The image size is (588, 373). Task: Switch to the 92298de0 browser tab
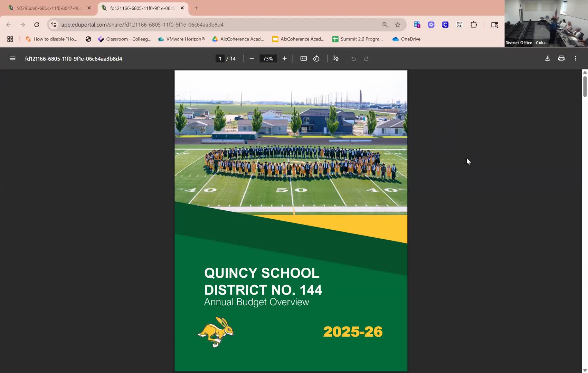coord(48,8)
